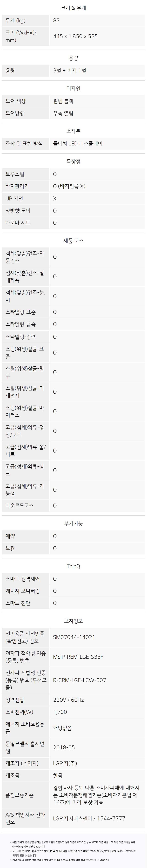Click the 용량 value 3벌 + 바지 1벌

coord(69,71)
